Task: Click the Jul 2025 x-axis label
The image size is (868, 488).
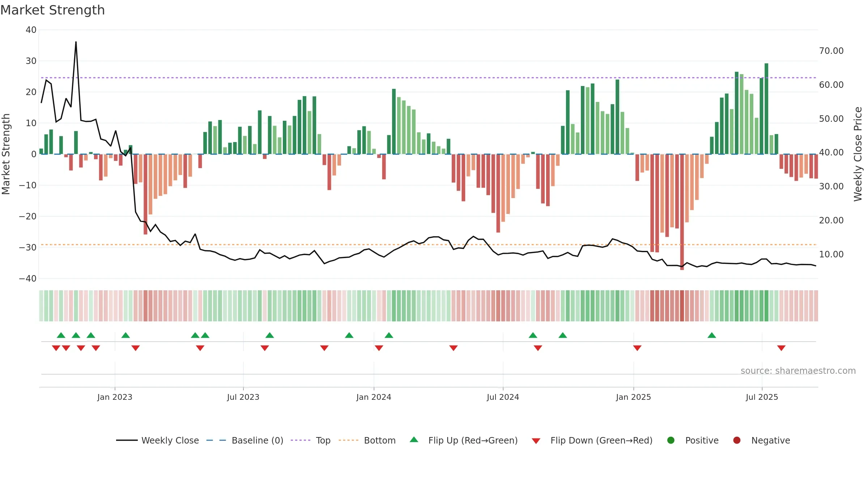Action: (762, 397)
